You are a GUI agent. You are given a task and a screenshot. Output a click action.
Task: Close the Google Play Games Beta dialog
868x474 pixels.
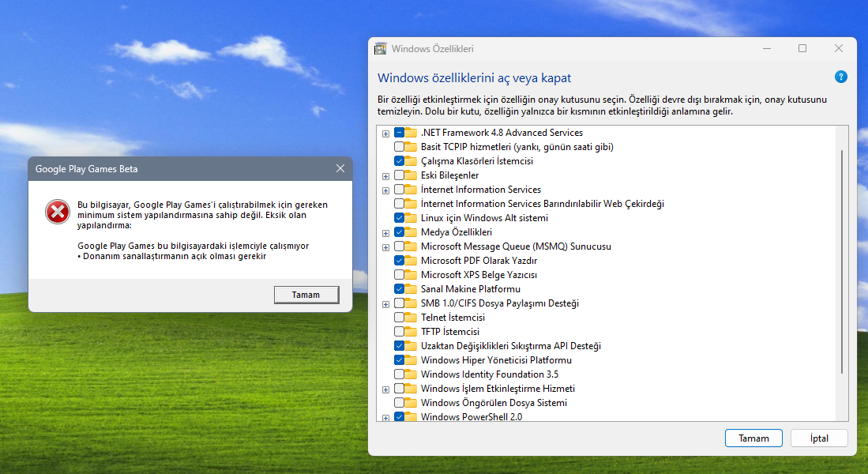point(340,168)
